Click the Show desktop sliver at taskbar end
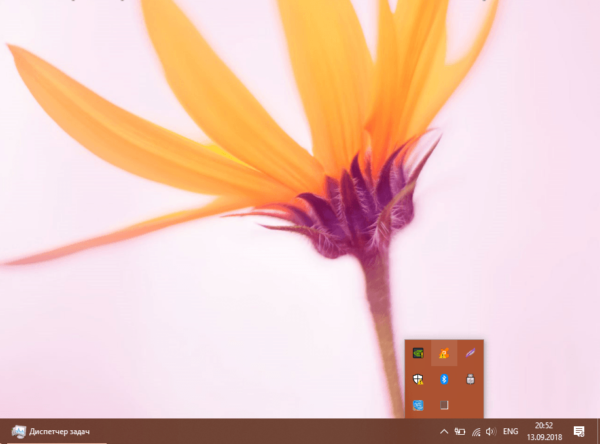Viewport: 600px width, 444px height. 598,431
